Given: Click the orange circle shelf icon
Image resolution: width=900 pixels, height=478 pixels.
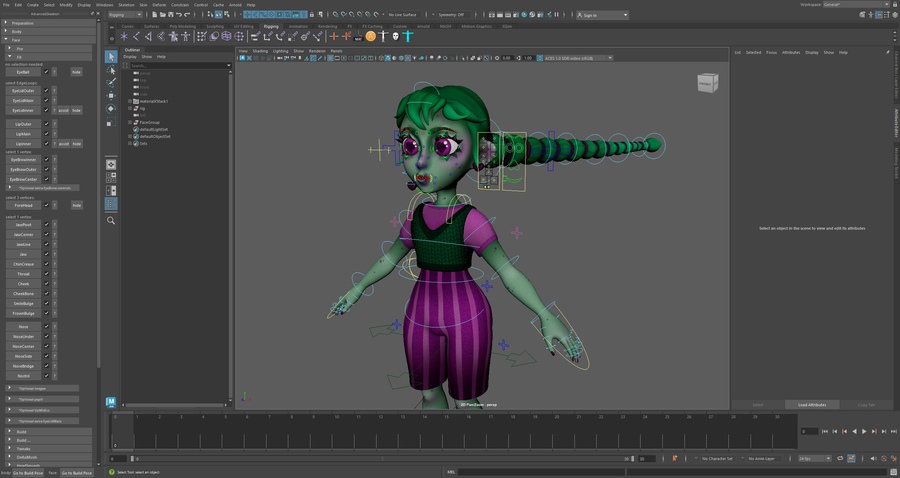Looking at the screenshot, I should [x=370, y=36].
